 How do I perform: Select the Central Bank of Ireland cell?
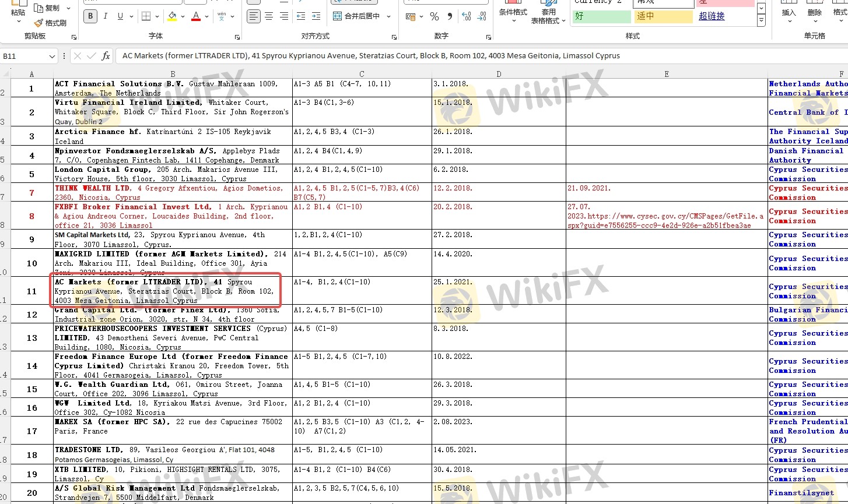tap(808, 112)
